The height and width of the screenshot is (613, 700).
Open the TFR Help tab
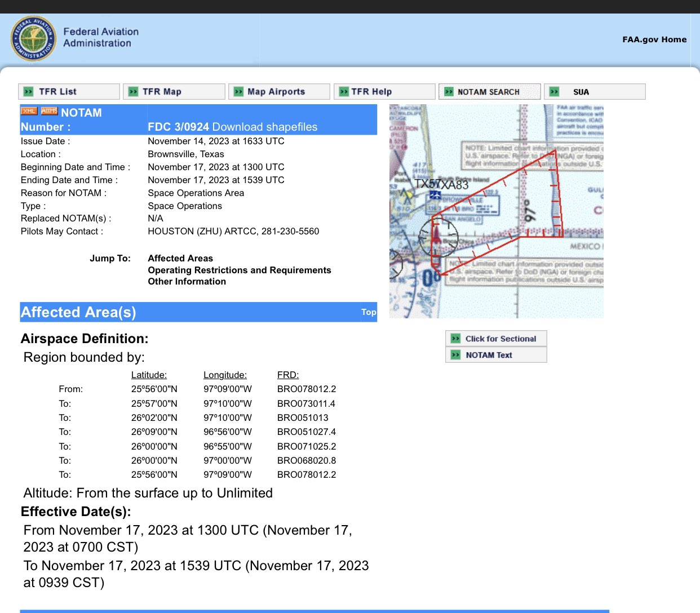pos(384,91)
